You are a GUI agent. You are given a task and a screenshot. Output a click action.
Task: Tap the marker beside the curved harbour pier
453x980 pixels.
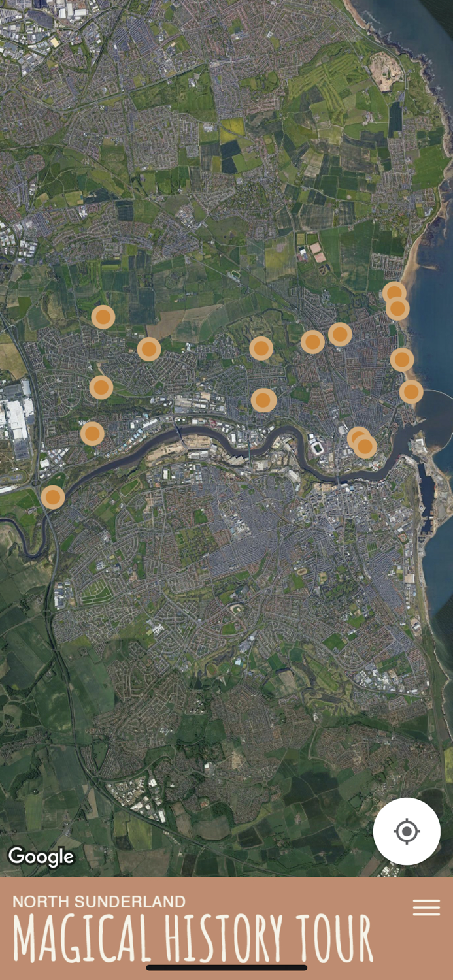411,391
